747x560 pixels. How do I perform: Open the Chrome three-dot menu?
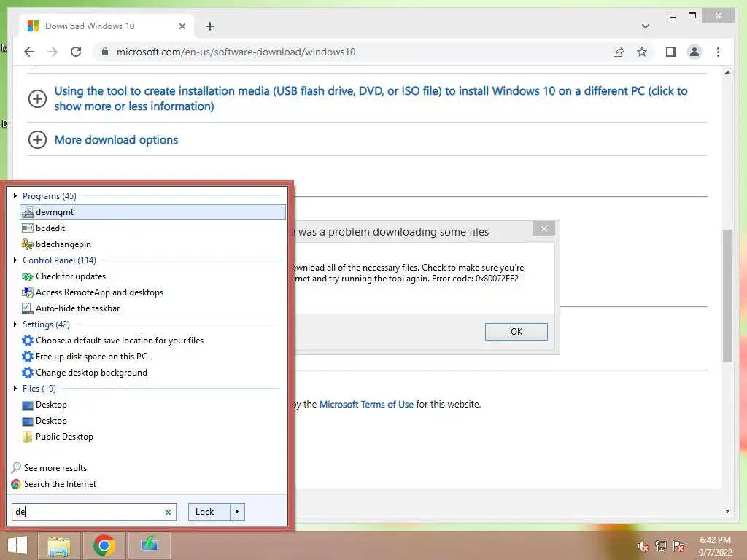click(718, 52)
